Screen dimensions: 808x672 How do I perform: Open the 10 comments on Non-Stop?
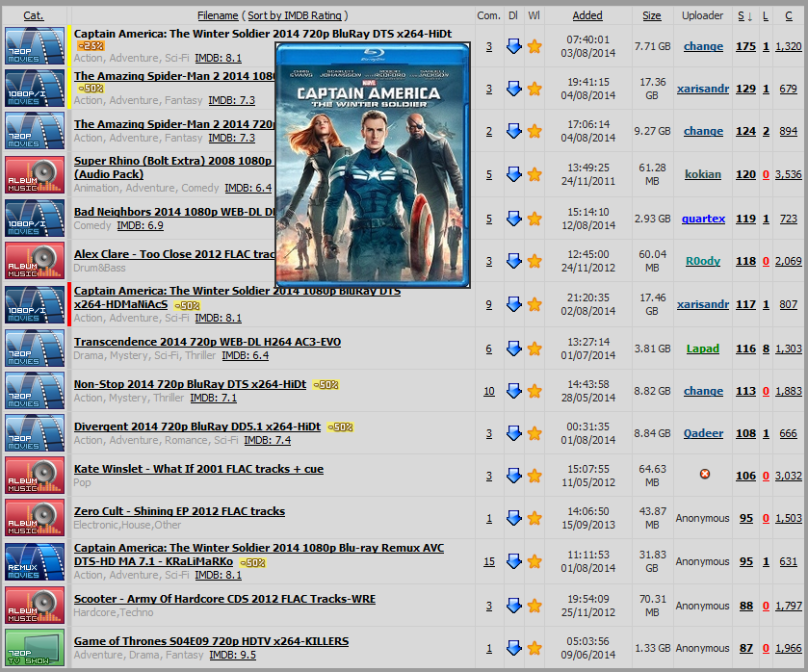489,391
